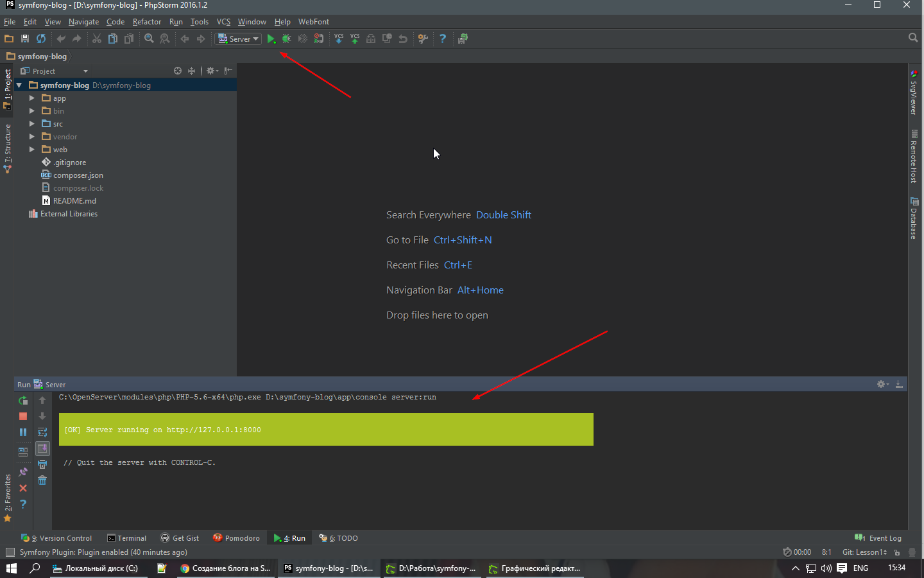Rerun Server with green rerun icon
This screenshot has height=578, width=924.
coord(23,400)
